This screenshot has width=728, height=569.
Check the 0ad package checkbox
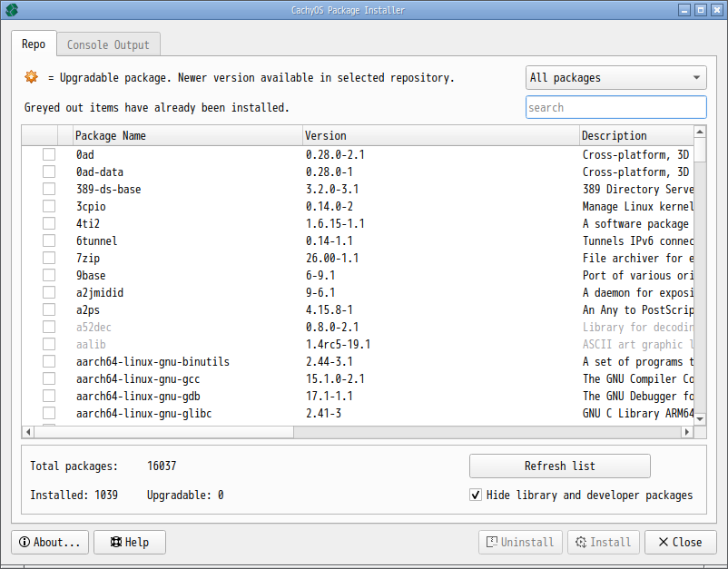pyautogui.click(x=49, y=155)
